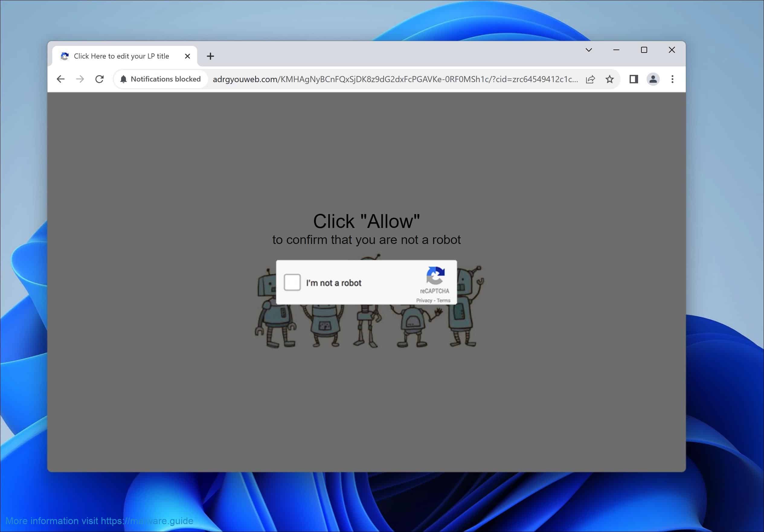Select the 'Click Here to edit your LP title' tab
Viewport: 764px width, 532px height.
click(125, 56)
